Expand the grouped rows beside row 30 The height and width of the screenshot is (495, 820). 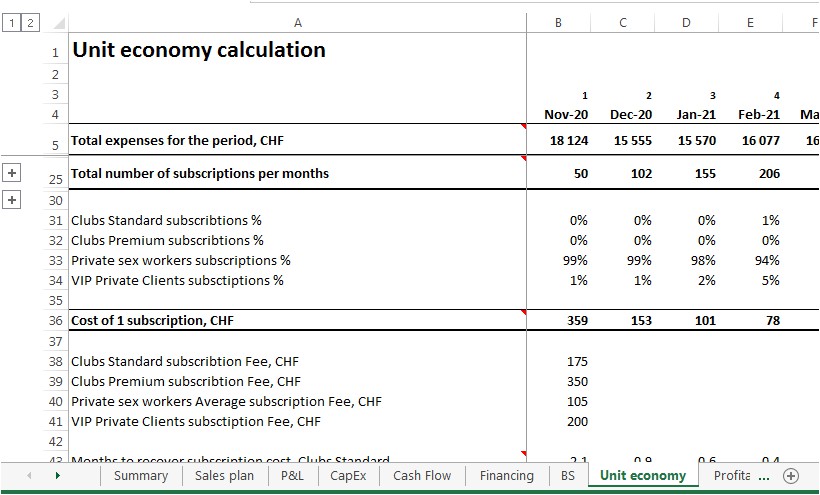click(x=12, y=200)
